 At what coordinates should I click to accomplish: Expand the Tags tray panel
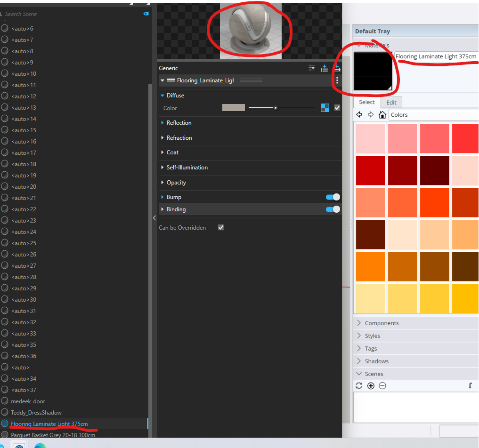click(x=416, y=349)
